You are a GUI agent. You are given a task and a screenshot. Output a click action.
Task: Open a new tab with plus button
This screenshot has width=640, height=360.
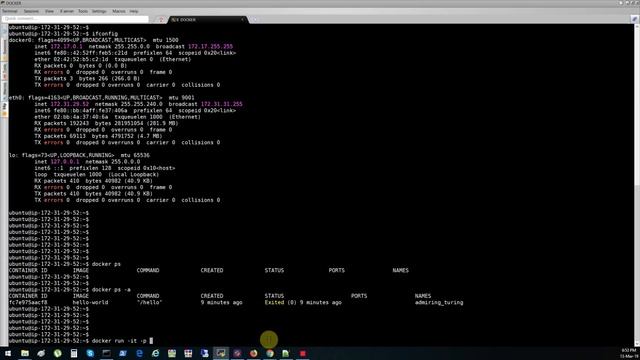(x=255, y=20)
